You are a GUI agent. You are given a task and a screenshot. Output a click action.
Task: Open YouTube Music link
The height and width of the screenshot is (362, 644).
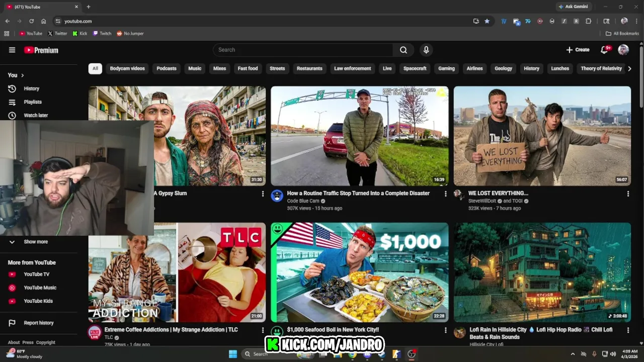pyautogui.click(x=40, y=288)
